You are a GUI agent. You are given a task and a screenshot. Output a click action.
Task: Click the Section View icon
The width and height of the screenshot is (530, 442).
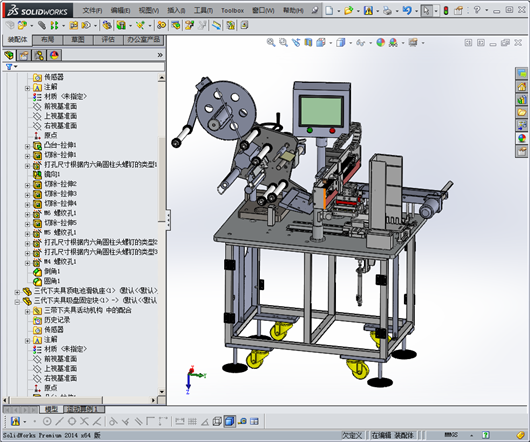(308, 42)
